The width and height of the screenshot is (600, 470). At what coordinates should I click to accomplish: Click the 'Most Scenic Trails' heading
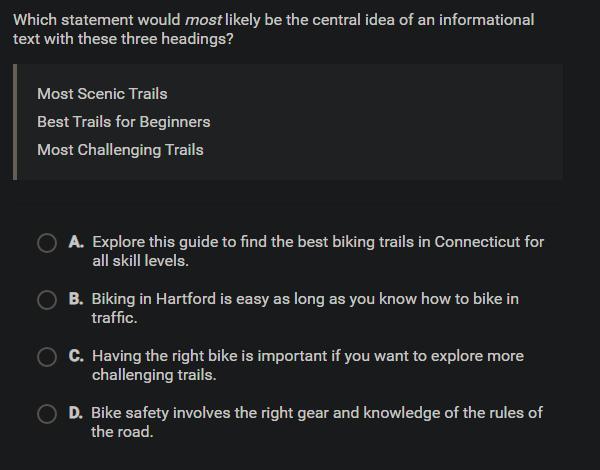coord(102,94)
